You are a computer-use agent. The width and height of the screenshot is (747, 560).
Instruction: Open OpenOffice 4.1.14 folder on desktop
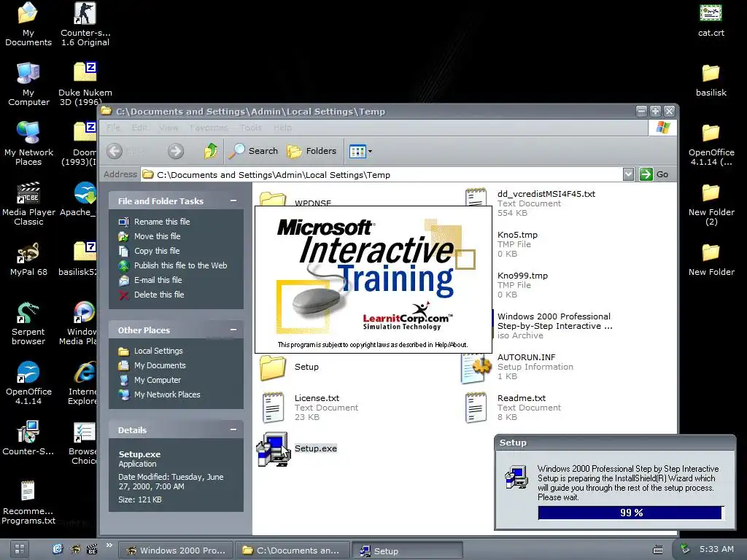click(x=711, y=144)
